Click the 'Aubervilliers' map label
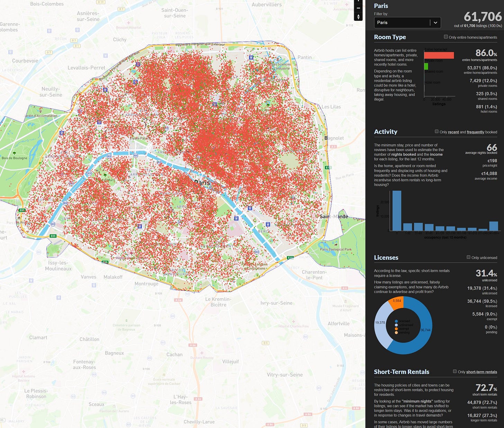The width and height of the screenshot is (504, 428). [x=267, y=5]
